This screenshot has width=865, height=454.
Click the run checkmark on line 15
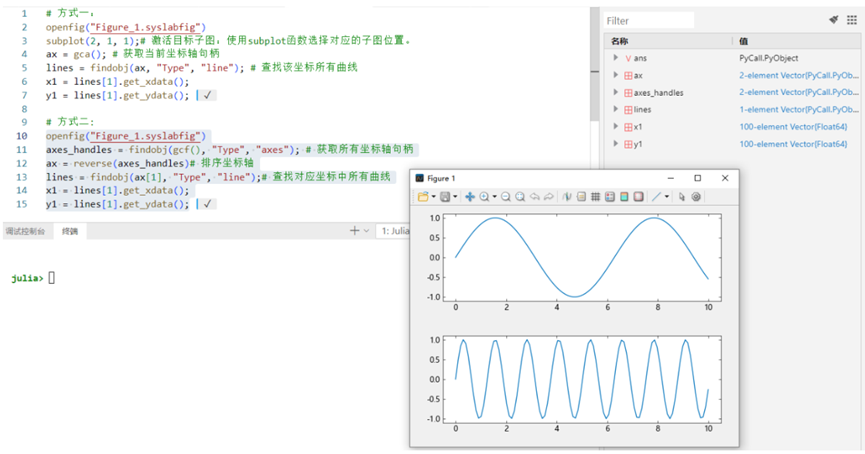[207, 204]
